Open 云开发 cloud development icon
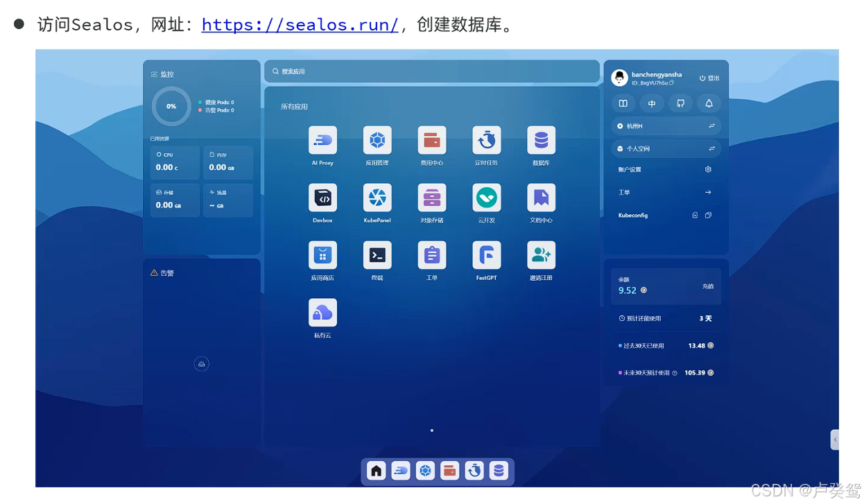This screenshot has width=864, height=504. [x=487, y=198]
